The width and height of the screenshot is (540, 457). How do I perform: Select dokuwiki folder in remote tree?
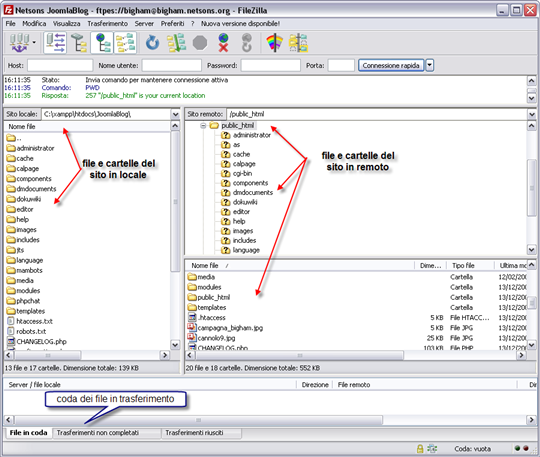[x=245, y=202]
